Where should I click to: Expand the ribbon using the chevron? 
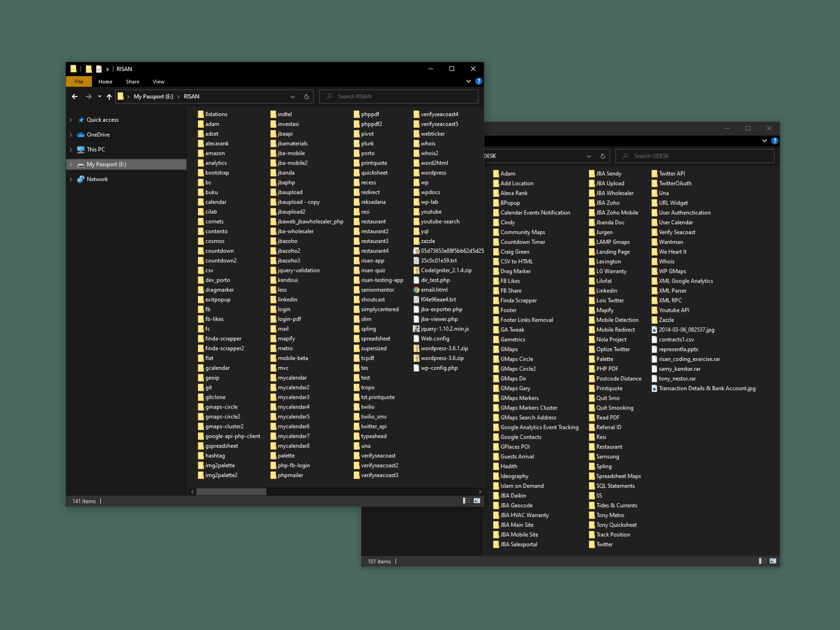469,81
